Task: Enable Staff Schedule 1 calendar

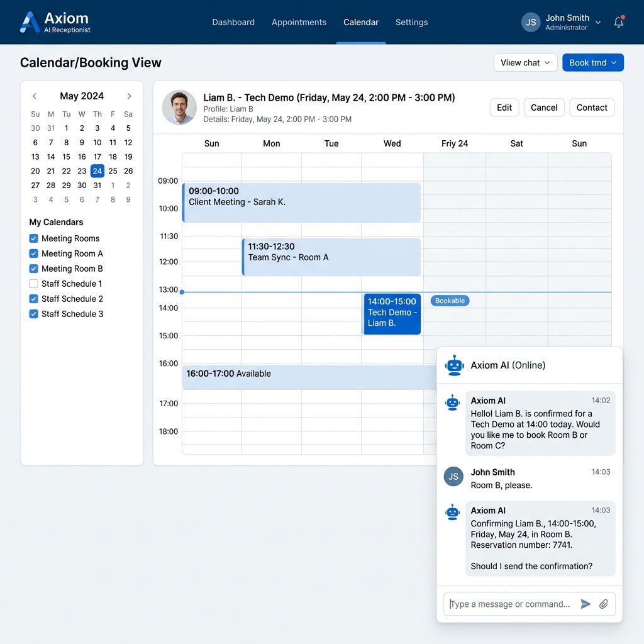Action: pyautogui.click(x=34, y=284)
